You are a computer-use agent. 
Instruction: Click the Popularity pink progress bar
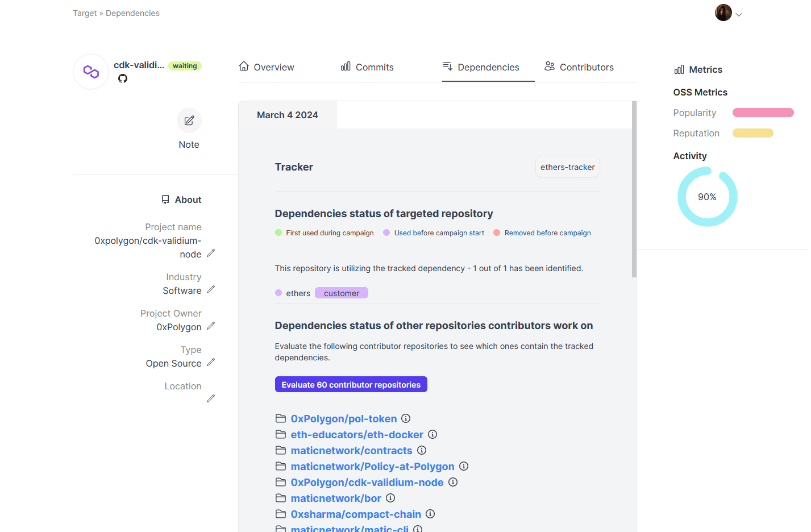tap(763, 113)
